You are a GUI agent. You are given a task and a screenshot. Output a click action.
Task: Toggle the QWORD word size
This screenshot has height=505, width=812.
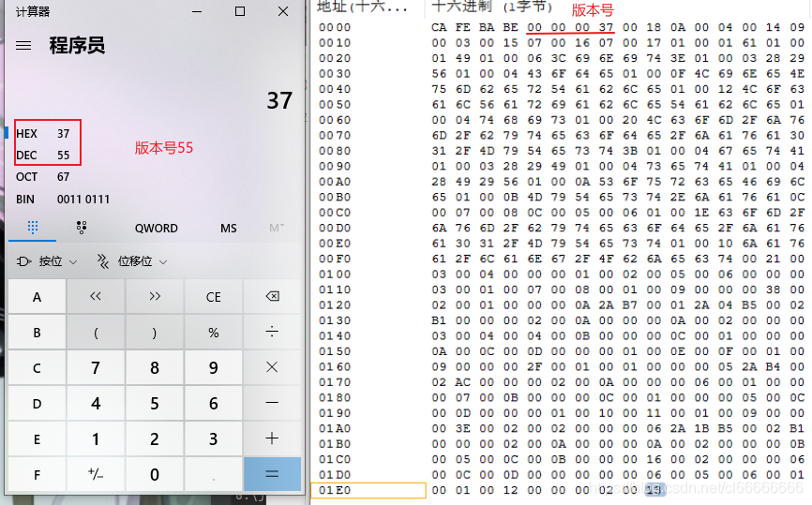coord(157,229)
